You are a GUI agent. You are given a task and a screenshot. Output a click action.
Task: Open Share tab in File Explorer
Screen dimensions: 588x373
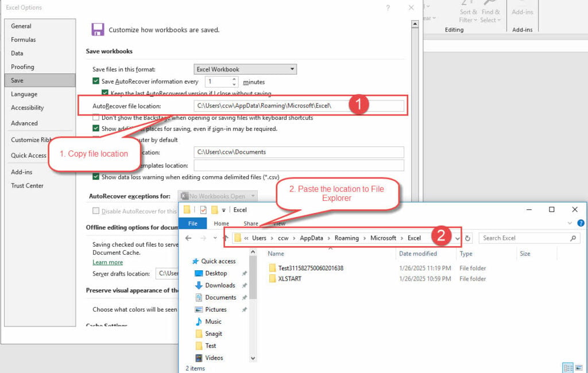(251, 223)
